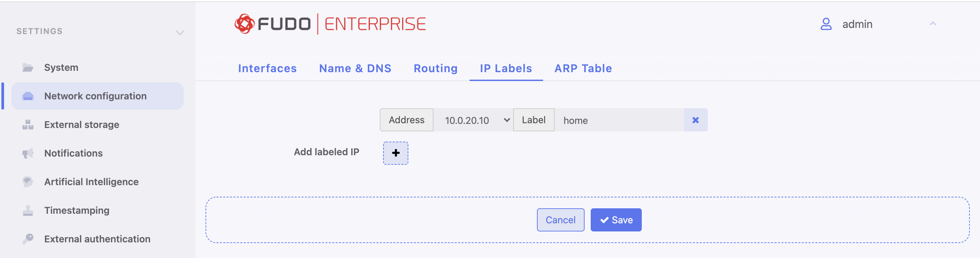Click the System folder icon
The width and height of the screenshot is (980, 258).
(28, 68)
